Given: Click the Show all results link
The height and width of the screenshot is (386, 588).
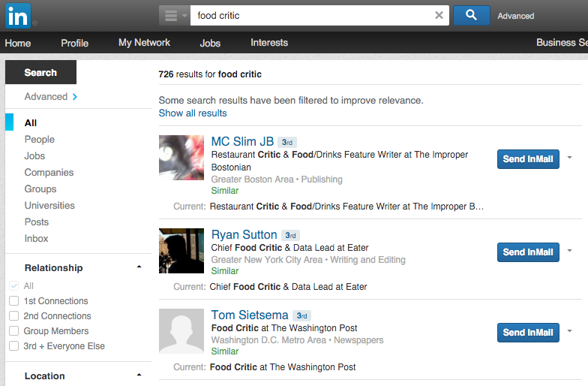Looking at the screenshot, I should point(193,113).
